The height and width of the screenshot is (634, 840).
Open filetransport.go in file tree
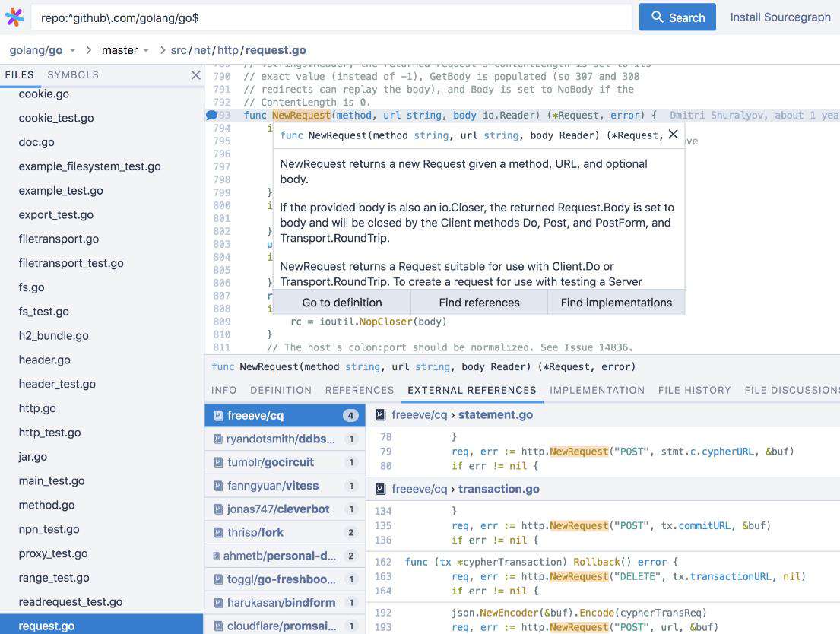point(59,239)
